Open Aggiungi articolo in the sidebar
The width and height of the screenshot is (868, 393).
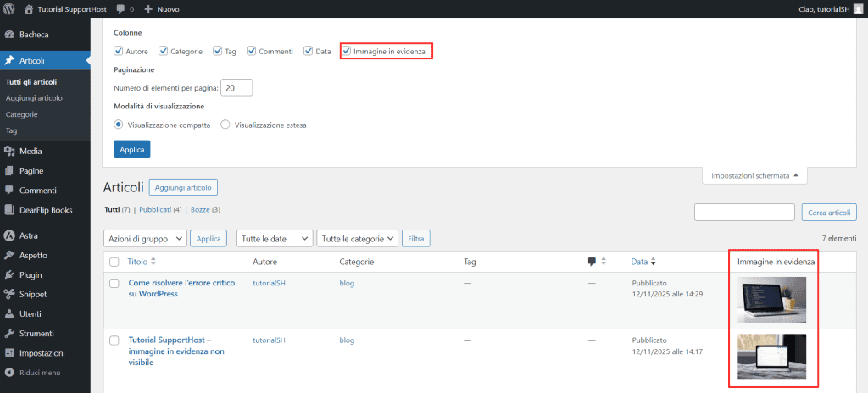pyautogui.click(x=34, y=98)
